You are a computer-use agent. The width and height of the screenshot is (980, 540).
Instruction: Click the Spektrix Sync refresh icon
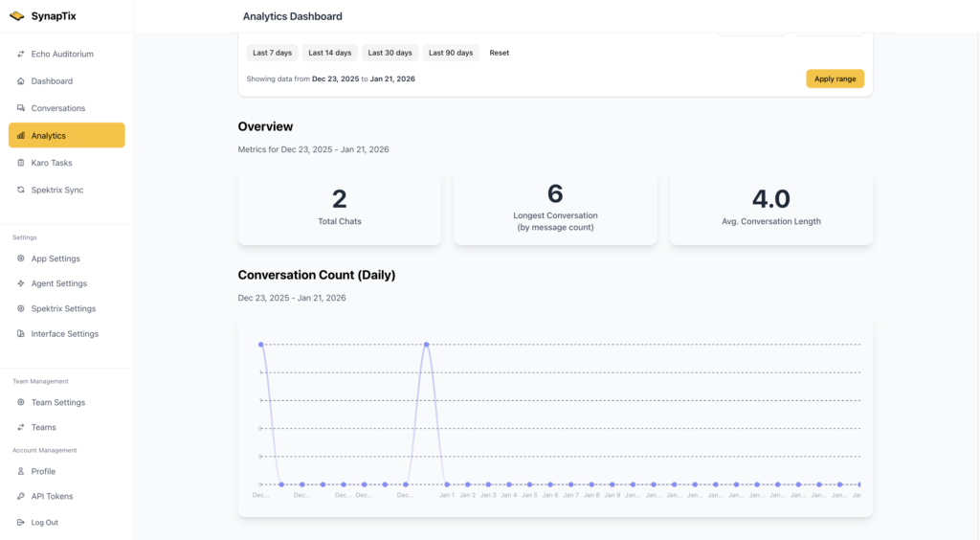coord(21,190)
